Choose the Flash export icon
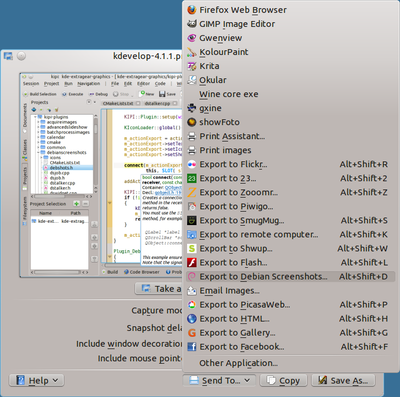This screenshot has width=400, height=397. click(191, 263)
